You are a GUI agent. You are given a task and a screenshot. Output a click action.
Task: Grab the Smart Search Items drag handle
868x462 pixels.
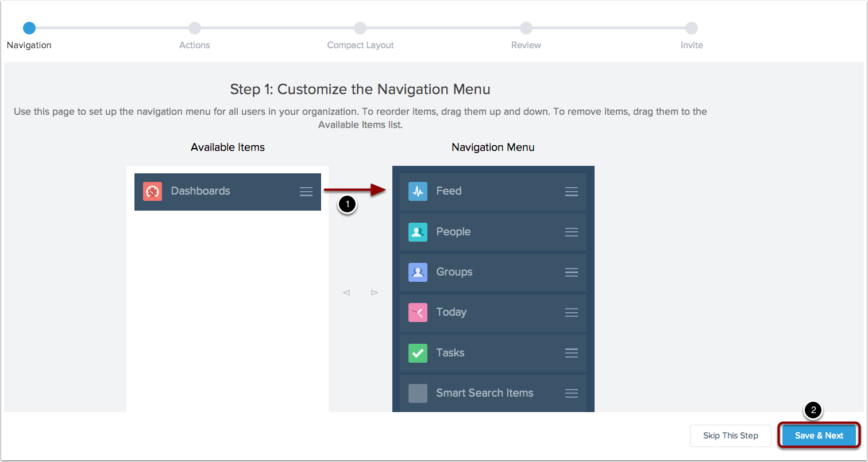point(572,393)
